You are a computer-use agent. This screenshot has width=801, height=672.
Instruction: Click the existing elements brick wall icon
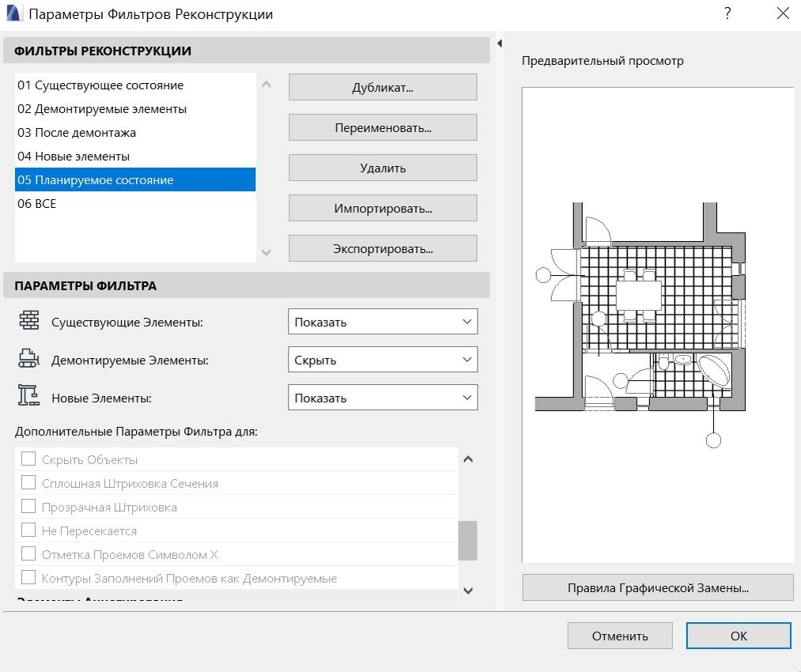click(x=29, y=321)
